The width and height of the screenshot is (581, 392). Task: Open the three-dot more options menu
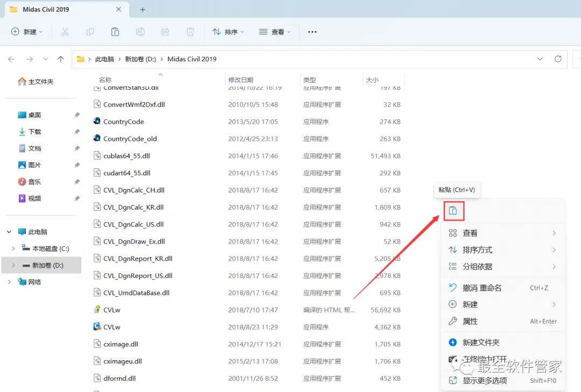(x=313, y=32)
